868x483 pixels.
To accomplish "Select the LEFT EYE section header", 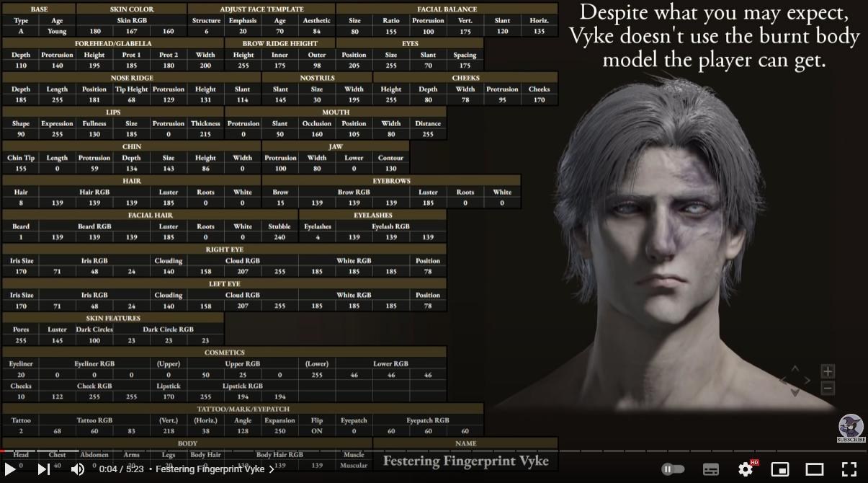I will coord(224,284).
